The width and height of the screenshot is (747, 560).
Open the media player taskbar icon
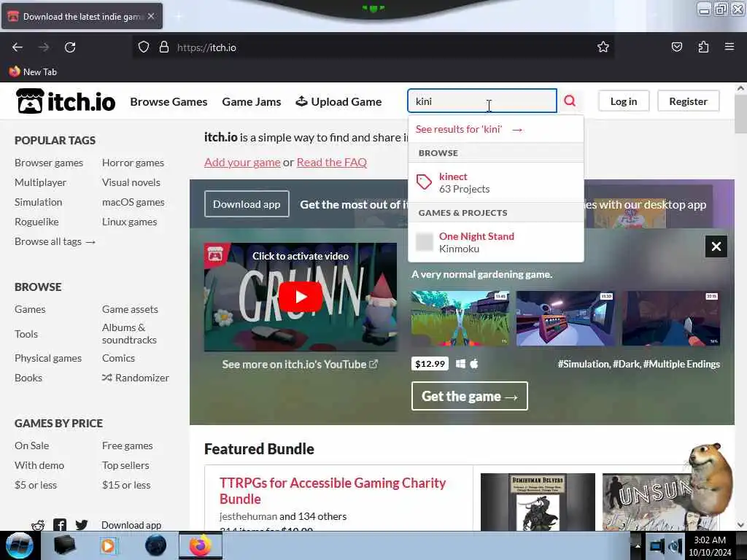109,545
